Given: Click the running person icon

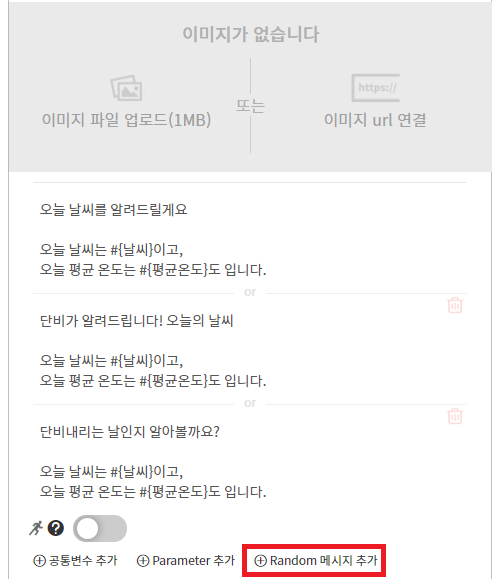Looking at the screenshot, I should [36, 528].
